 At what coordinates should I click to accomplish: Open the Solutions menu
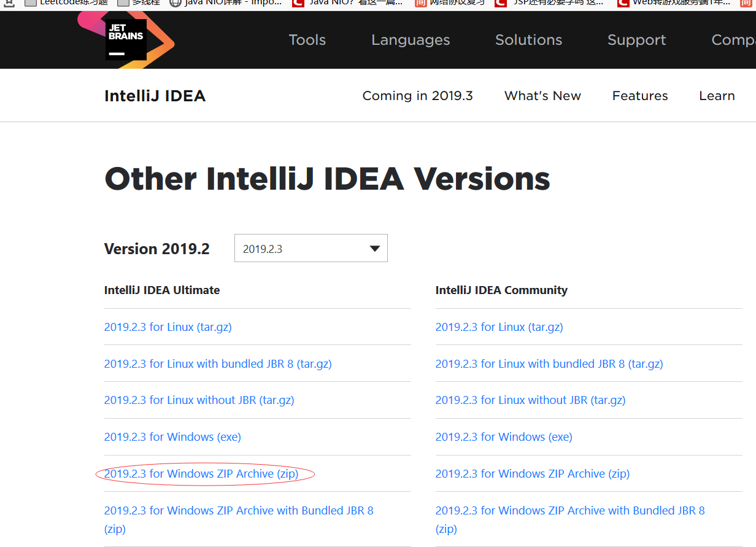click(528, 40)
